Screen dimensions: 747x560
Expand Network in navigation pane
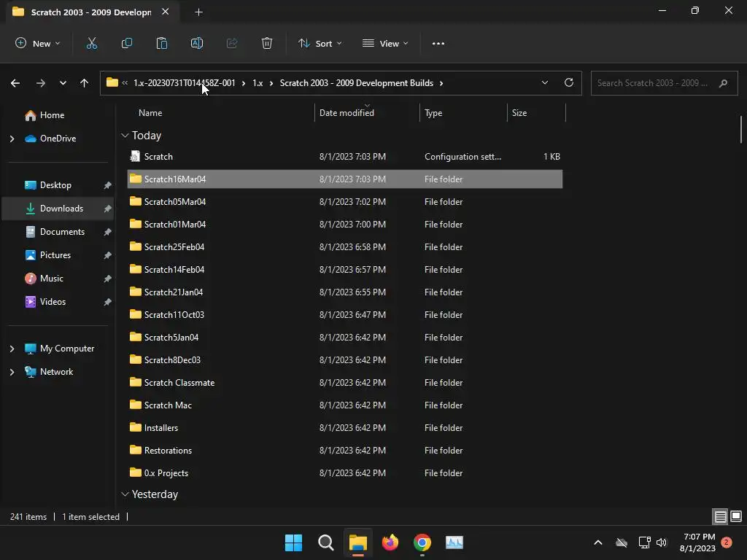tap(12, 372)
